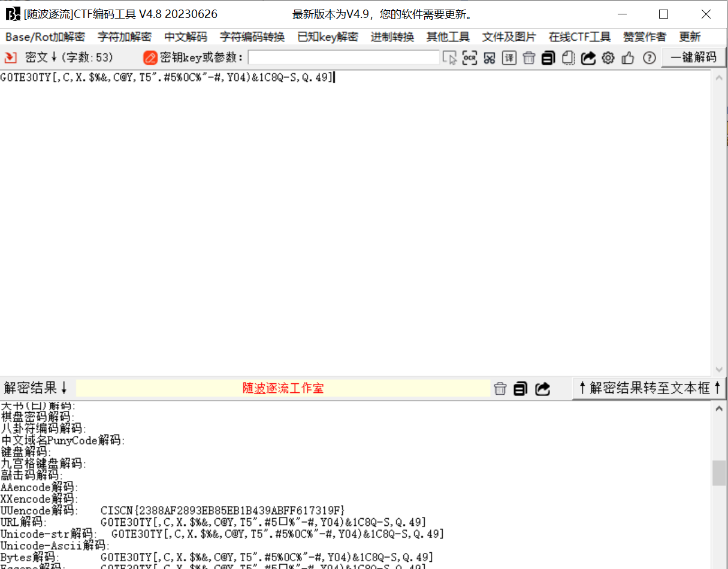Open the 中文解码 menu
The height and width of the screenshot is (569, 728).
[186, 37]
